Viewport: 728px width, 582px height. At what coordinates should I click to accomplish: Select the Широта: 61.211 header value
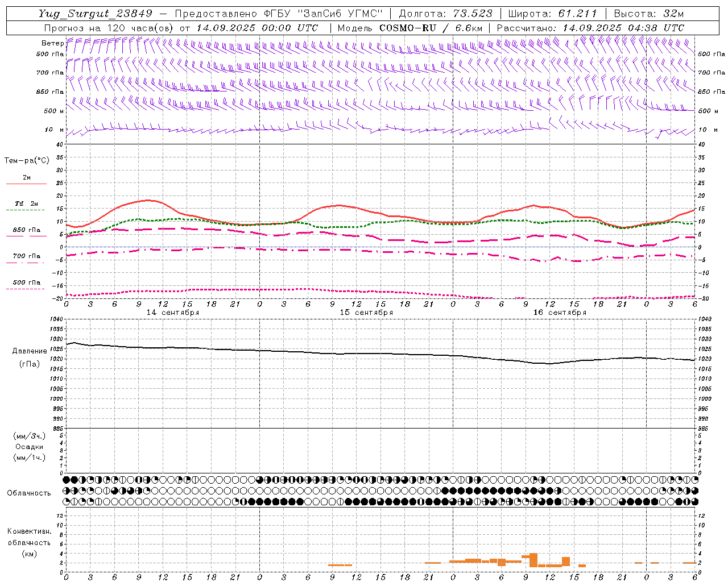click(552, 14)
